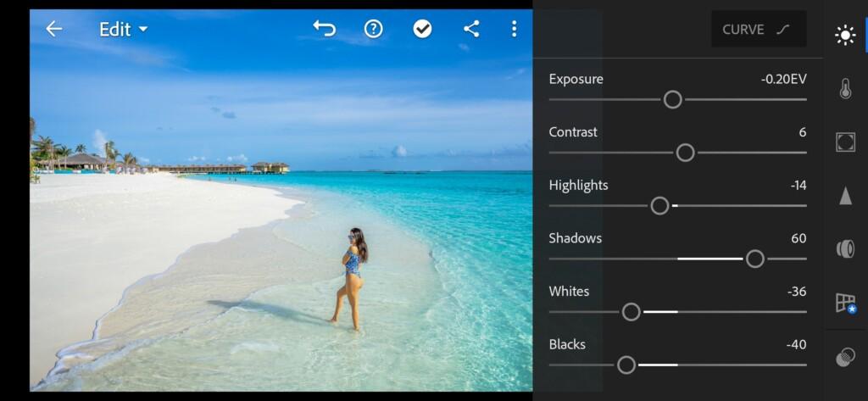Select the Light panel sun icon
868x401 pixels.
click(845, 36)
